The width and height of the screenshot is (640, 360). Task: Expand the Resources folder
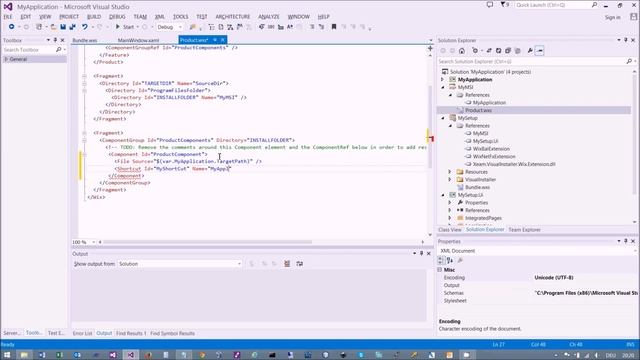click(450, 172)
